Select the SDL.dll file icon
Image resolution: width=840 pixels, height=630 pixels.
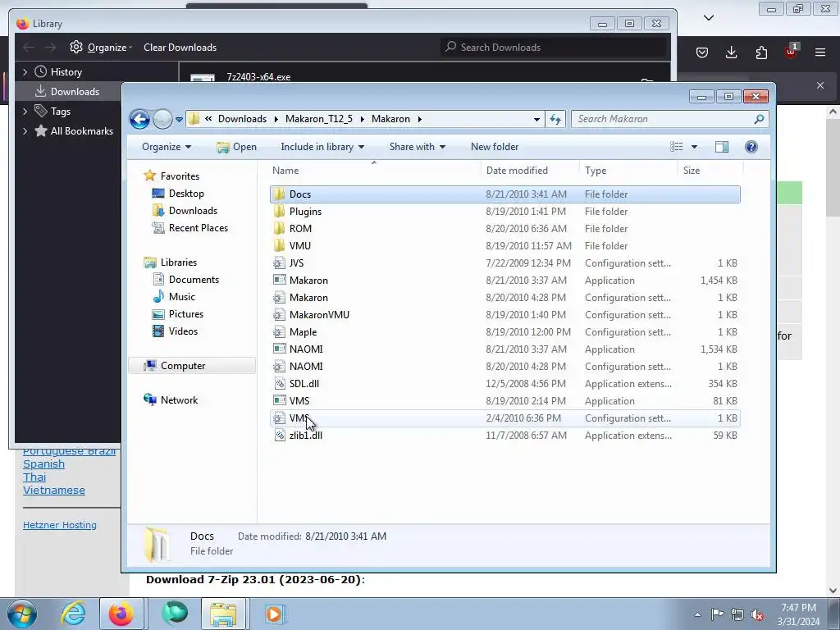(279, 384)
